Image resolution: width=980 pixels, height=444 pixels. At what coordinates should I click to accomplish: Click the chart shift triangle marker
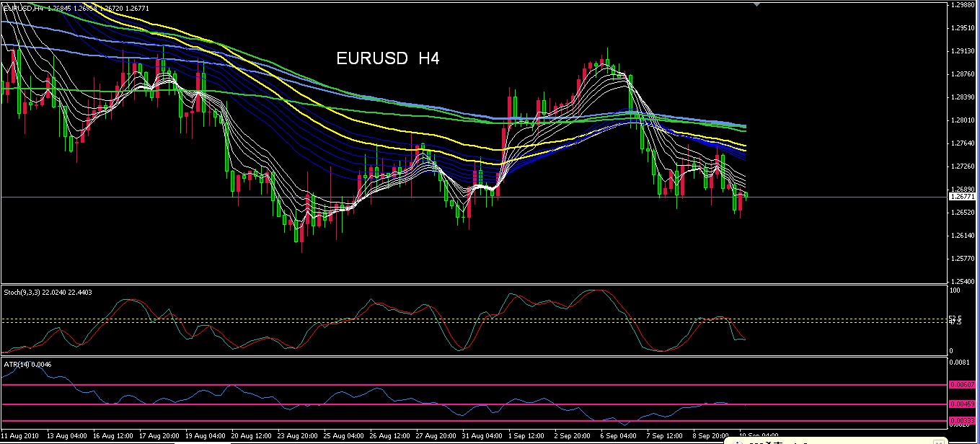point(756,4)
